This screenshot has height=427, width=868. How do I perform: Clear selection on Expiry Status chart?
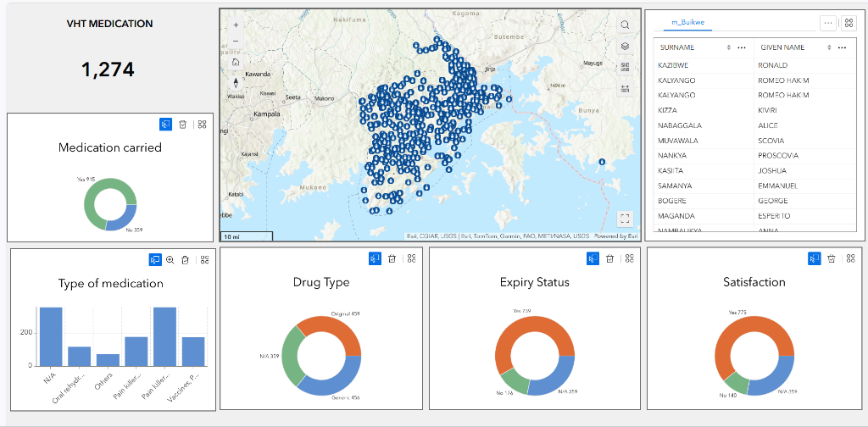pos(610,258)
